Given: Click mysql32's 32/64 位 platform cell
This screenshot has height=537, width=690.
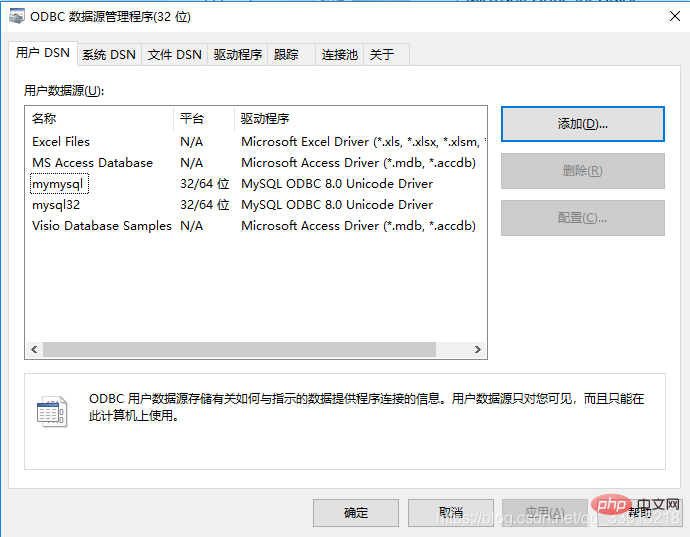Looking at the screenshot, I should click(205, 205).
